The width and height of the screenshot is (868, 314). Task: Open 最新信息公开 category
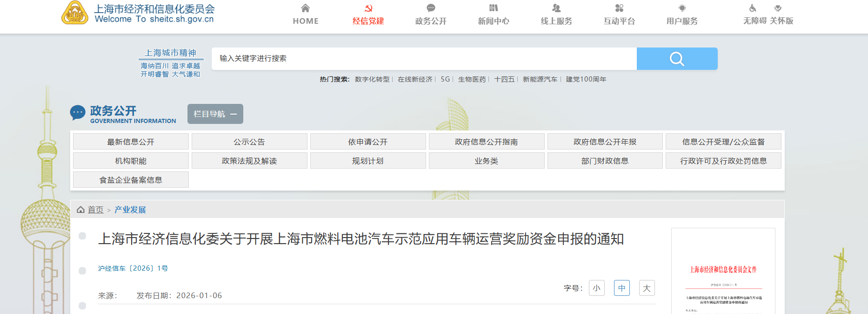[131, 142]
